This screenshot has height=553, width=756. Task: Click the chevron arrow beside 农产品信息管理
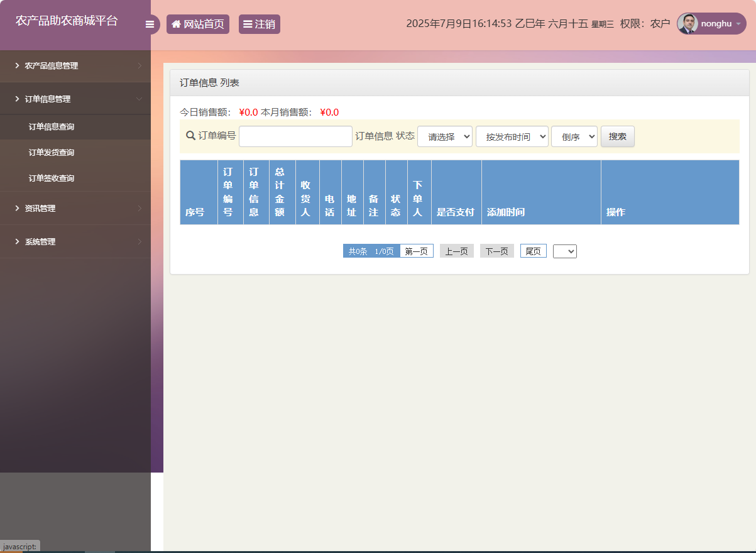141,65
